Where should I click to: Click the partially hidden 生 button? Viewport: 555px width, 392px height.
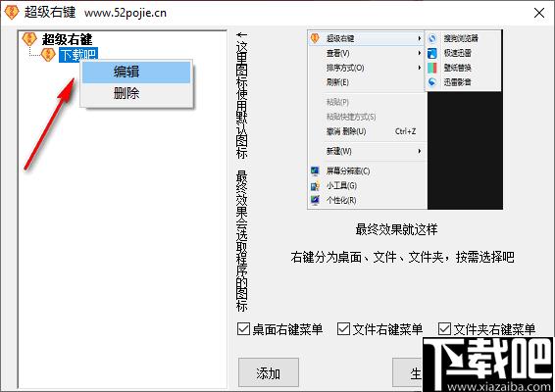[x=408, y=372]
